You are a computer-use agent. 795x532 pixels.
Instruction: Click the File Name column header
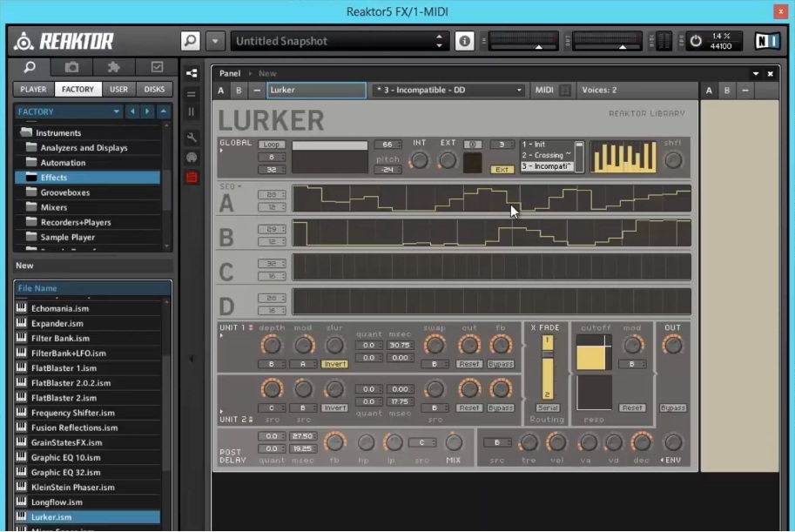92,288
